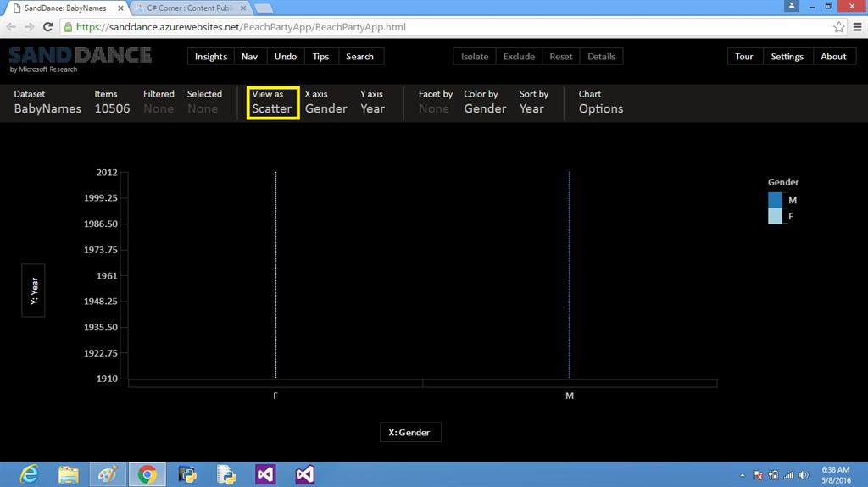Open the Dataset BabyNames picker
The width and height of the screenshot is (868, 487).
point(47,102)
